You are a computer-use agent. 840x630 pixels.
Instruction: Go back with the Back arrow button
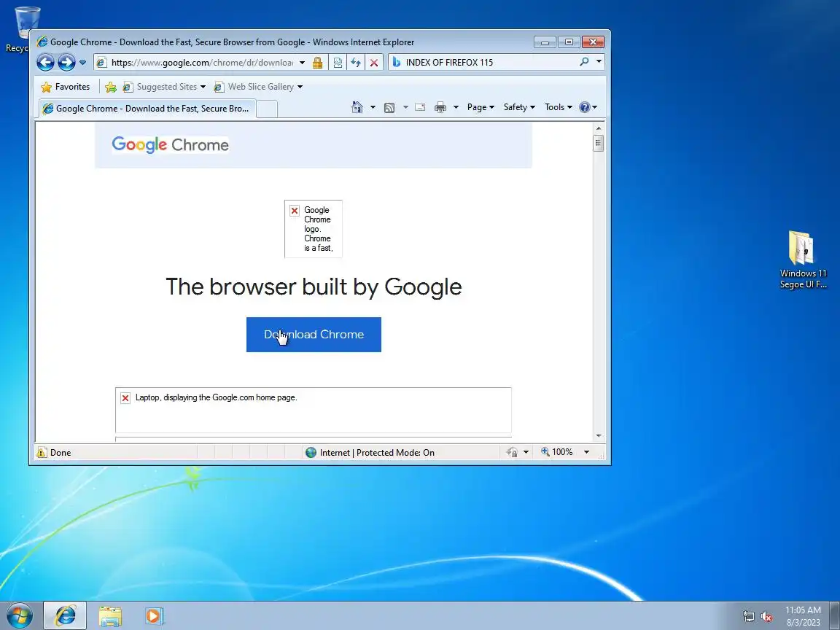[45, 63]
